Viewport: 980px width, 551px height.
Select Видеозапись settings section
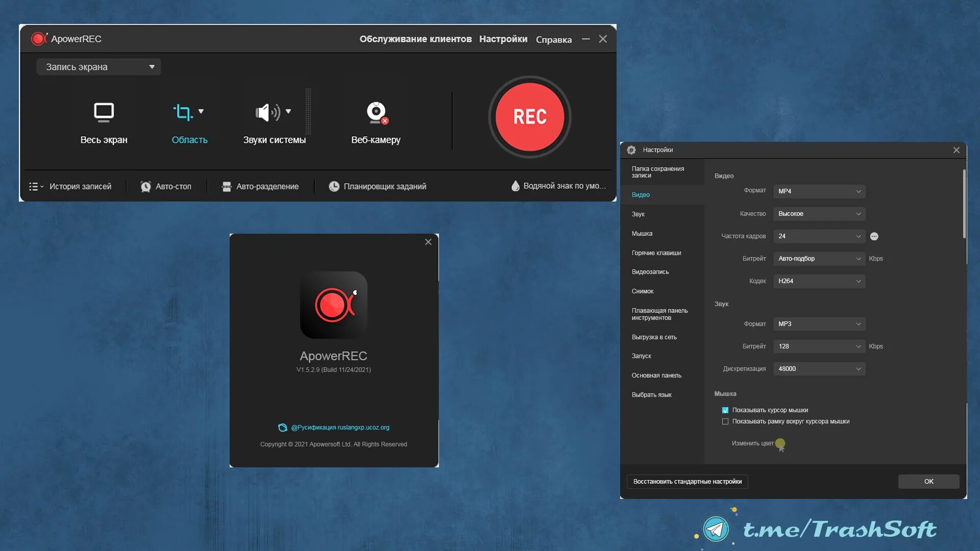(x=662, y=272)
